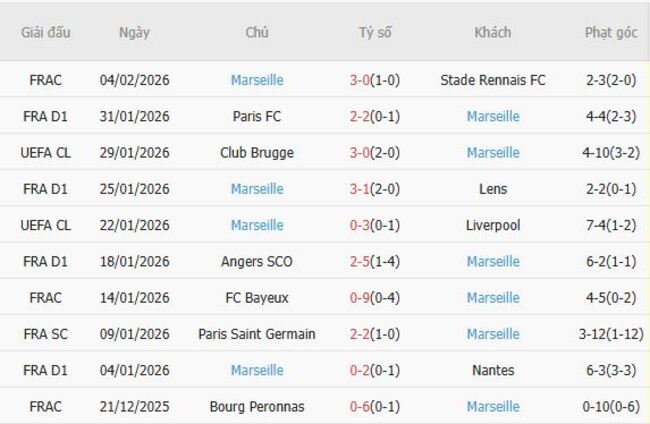Click the Nantes away team name
This screenshot has height=424, width=650.
pos(493,370)
